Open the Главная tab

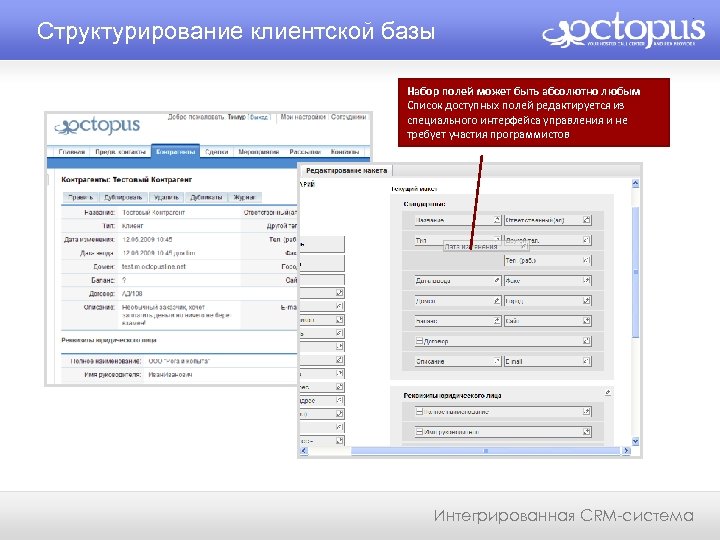click(72, 152)
